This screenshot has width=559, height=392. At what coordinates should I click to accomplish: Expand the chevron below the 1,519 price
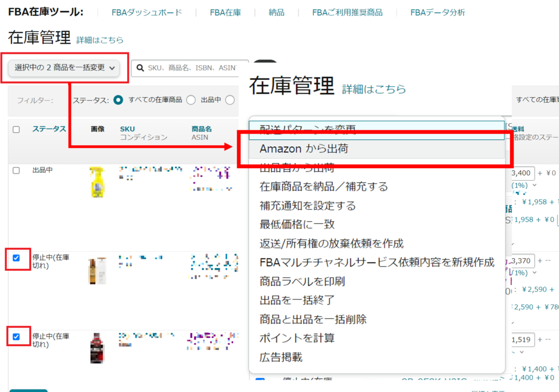tap(521, 352)
